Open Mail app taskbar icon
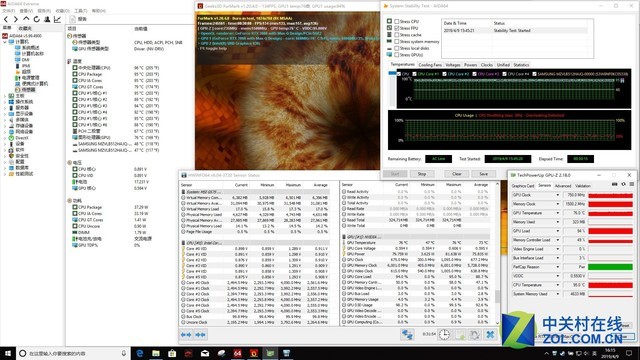The height and width of the screenshot is (360, 640). [205, 353]
